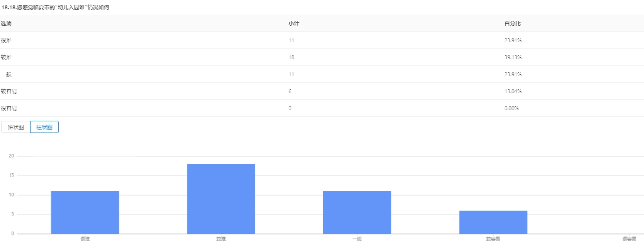Click the subtotal value 18
This screenshot has height=249, width=644.
tap(291, 57)
